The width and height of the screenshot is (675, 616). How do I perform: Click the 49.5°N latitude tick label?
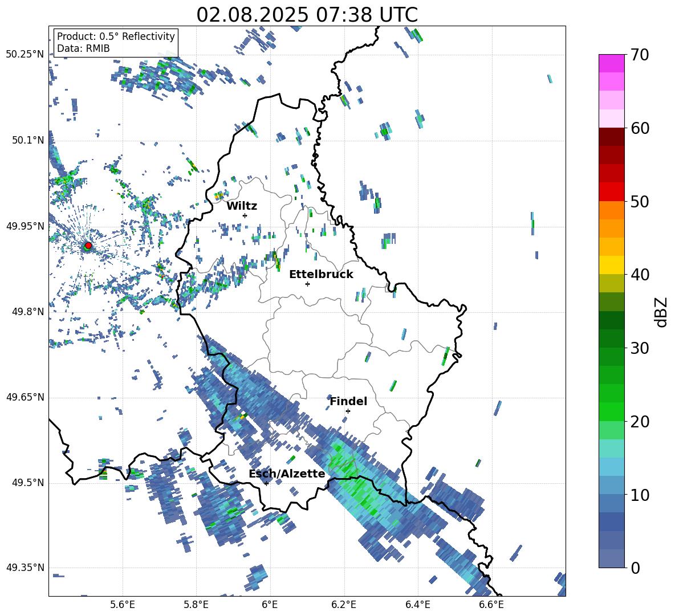(28, 483)
